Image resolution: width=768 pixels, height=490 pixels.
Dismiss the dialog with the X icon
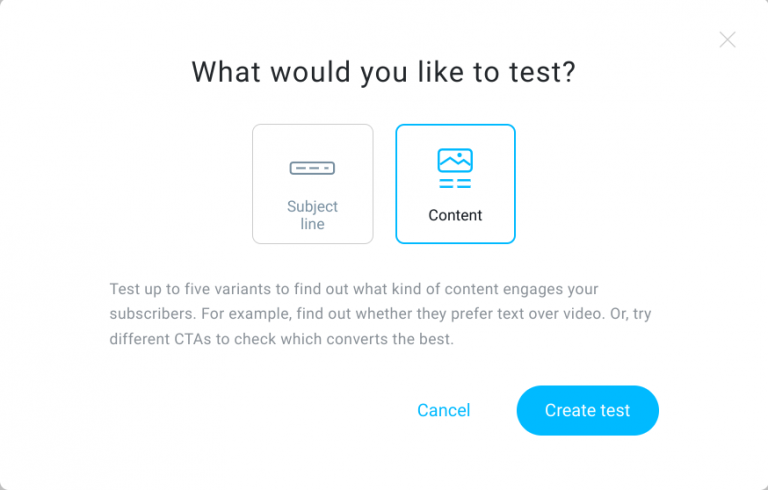727,40
